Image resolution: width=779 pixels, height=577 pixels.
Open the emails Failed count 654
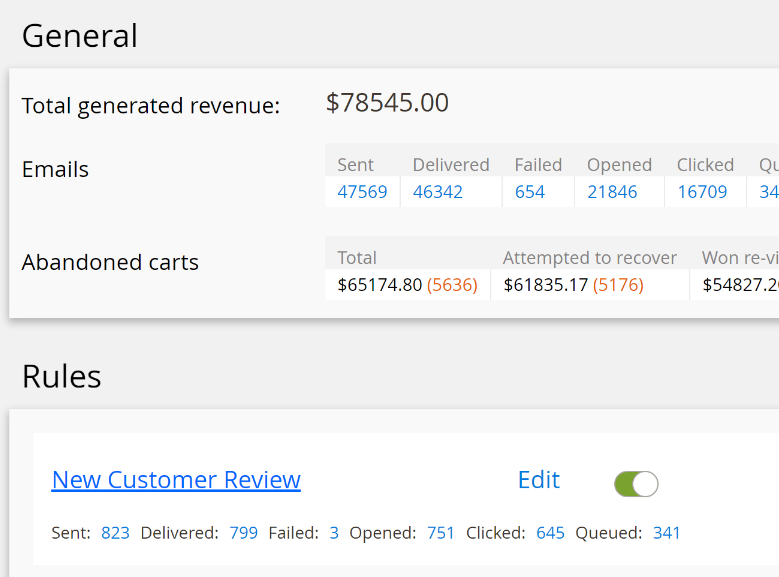(x=530, y=192)
